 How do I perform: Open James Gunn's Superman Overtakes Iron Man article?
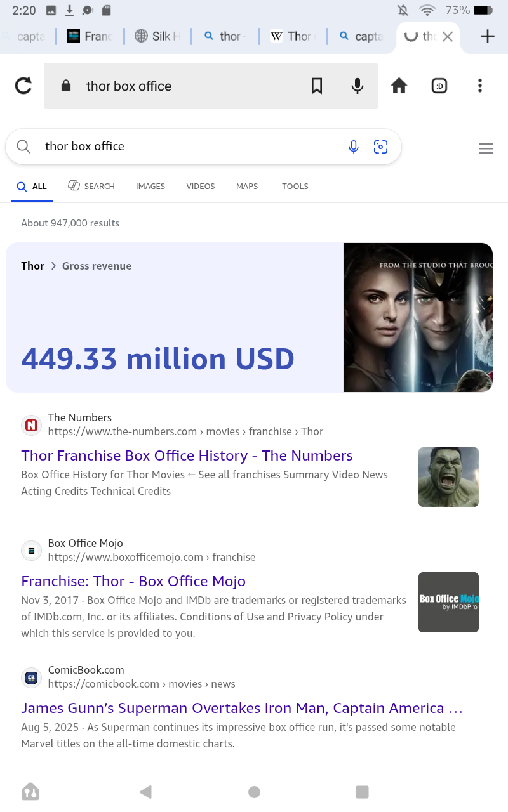242,708
